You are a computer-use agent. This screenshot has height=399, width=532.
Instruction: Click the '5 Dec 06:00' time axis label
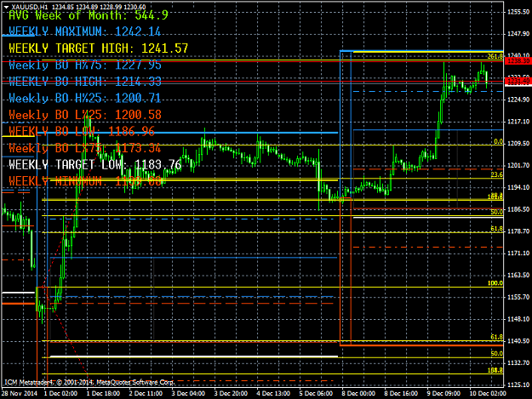pyautogui.click(x=316, y=393)
